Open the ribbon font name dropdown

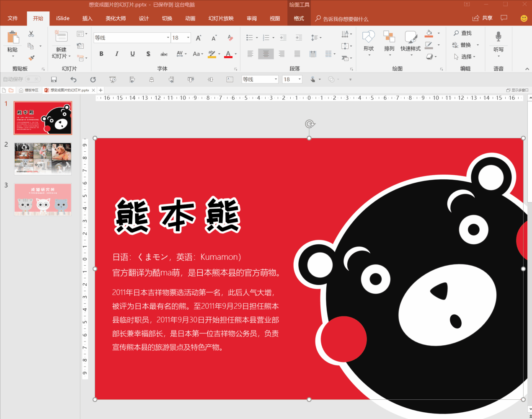coord(168,38)
